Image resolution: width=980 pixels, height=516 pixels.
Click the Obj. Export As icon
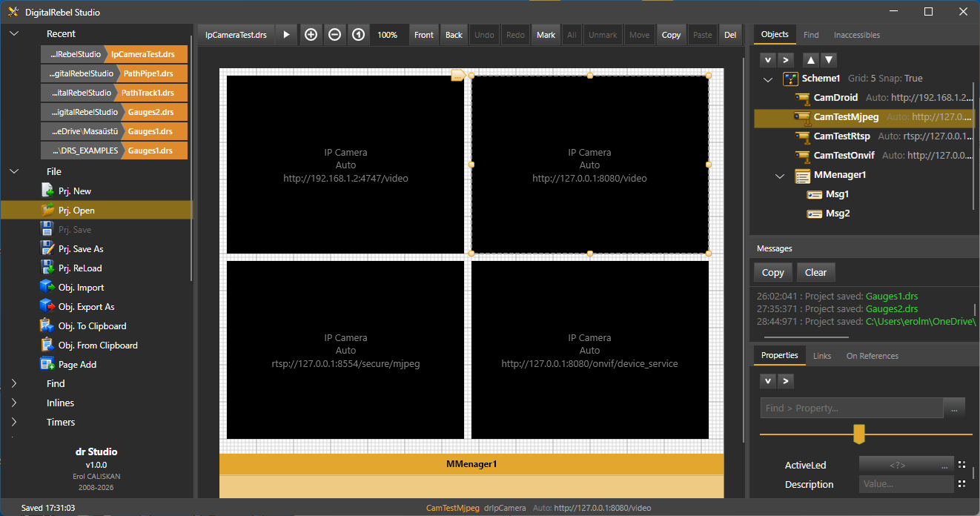47,307
